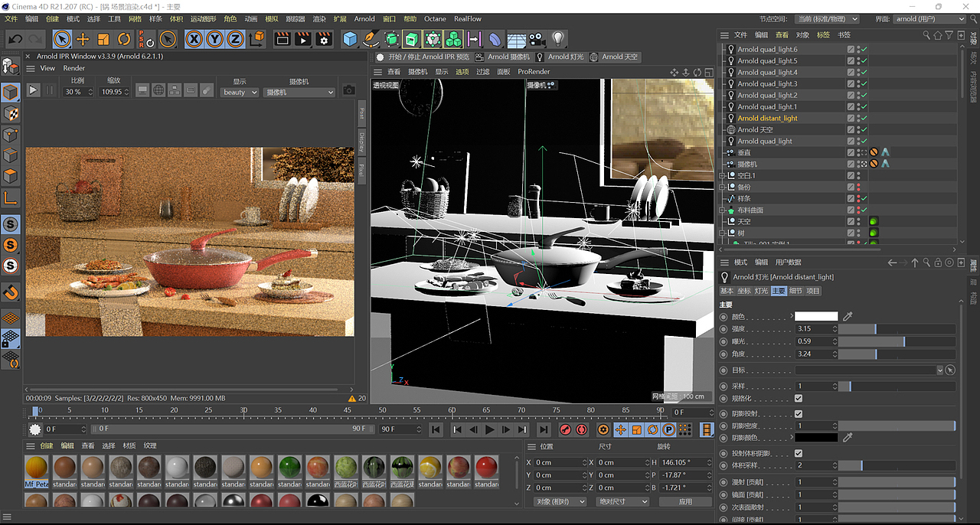Viewport: 980px width, 525px height.
Task: Start IPR render with play icon
Action: pyautogui.click(x=33, y=90)
